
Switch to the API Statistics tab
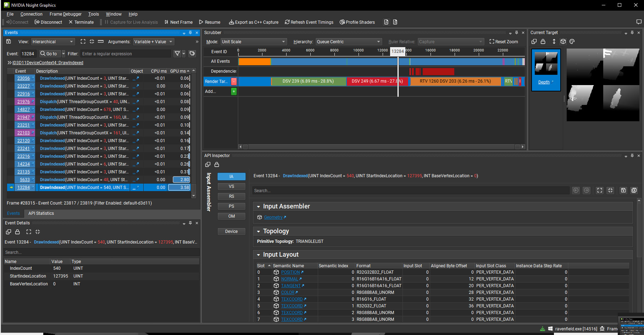pyautogui.click(x=41, y=213)
